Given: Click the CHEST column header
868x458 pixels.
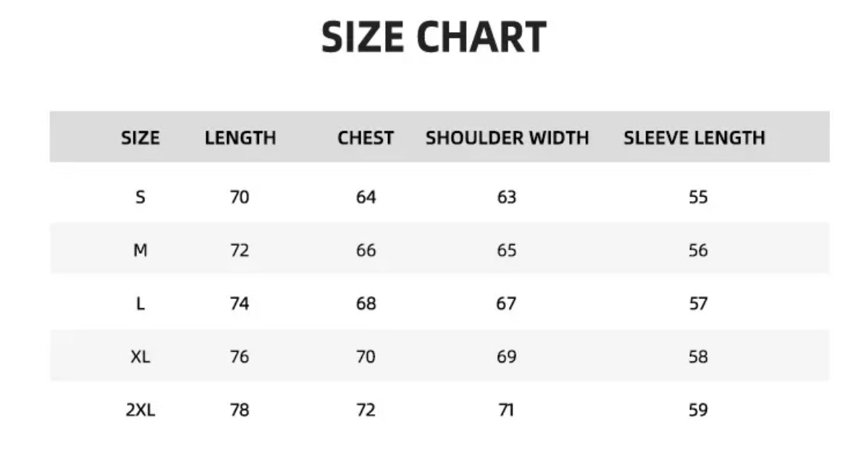Looking at the screenshot, I should coord(366,138).
